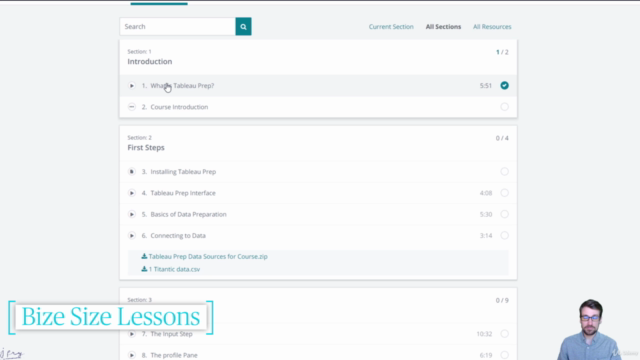Click the 0 / 4 progress count
The width and height of the screenshot is (640, 360).
502,138
